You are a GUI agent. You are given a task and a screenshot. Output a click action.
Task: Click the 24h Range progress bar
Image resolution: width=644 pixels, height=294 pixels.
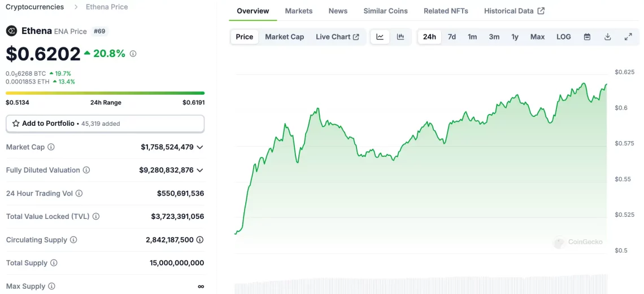click(x=105, y=93)
